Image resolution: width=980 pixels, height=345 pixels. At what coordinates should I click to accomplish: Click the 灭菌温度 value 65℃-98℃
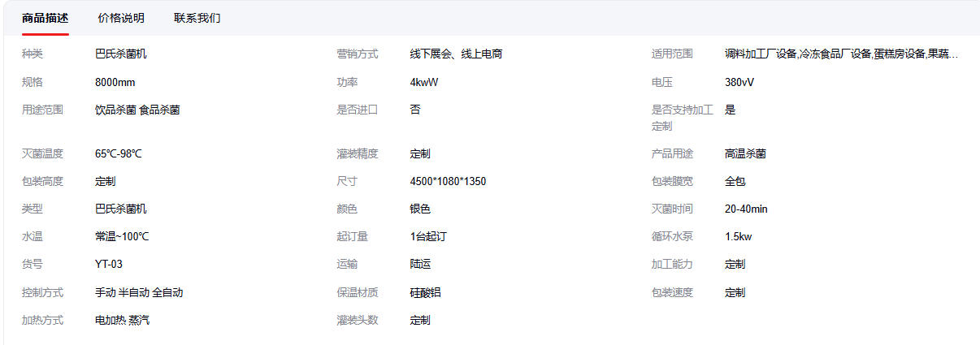click(119, 153)
